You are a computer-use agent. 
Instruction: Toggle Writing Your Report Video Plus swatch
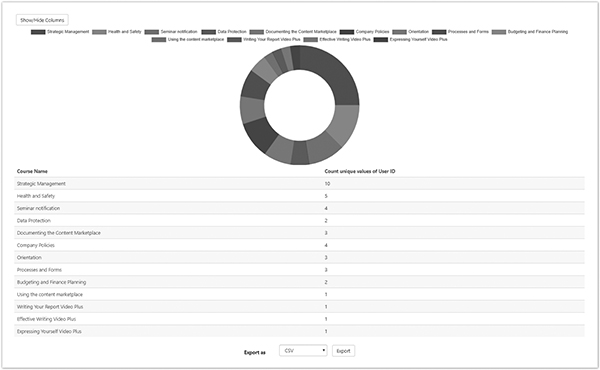(234, 40)
